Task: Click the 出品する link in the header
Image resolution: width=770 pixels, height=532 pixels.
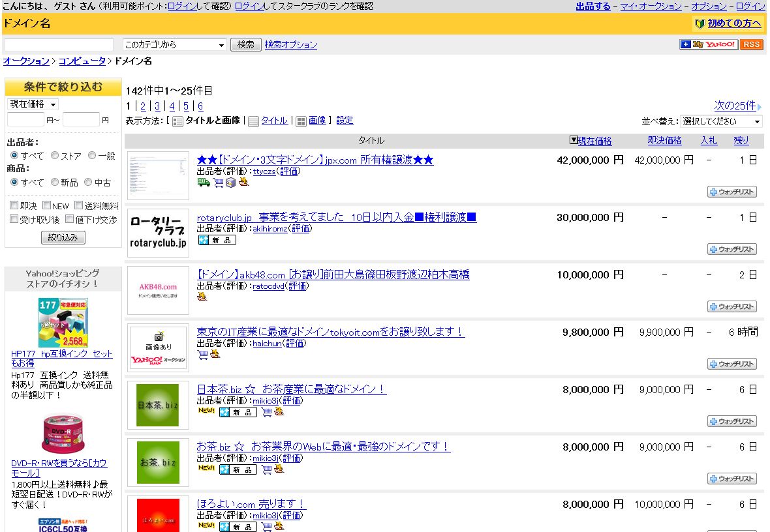Action: click(593, 7)
